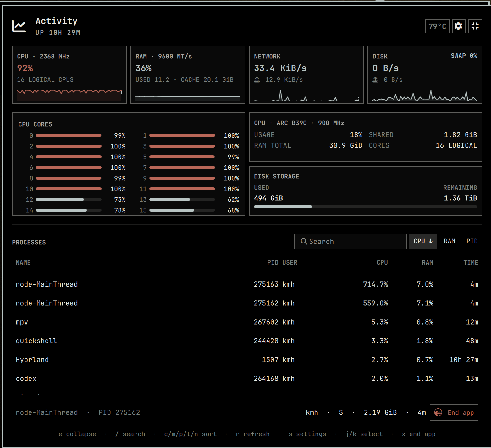Click the PROCESSES section heading
Screen dimensions: 491x448
tap(29, 242)
